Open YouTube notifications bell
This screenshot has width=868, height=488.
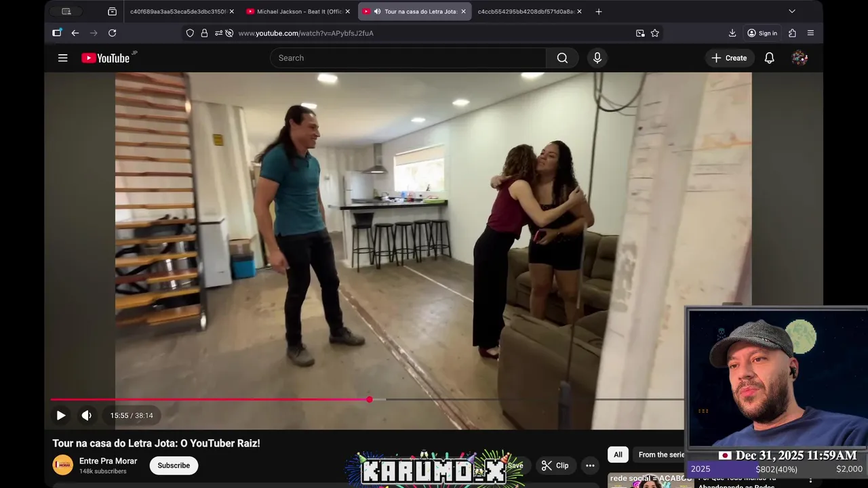pos(770,58)
